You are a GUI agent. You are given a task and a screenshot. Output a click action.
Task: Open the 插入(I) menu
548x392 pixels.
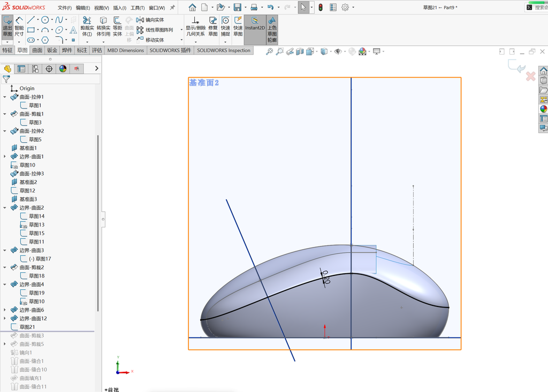coord(119,7)
